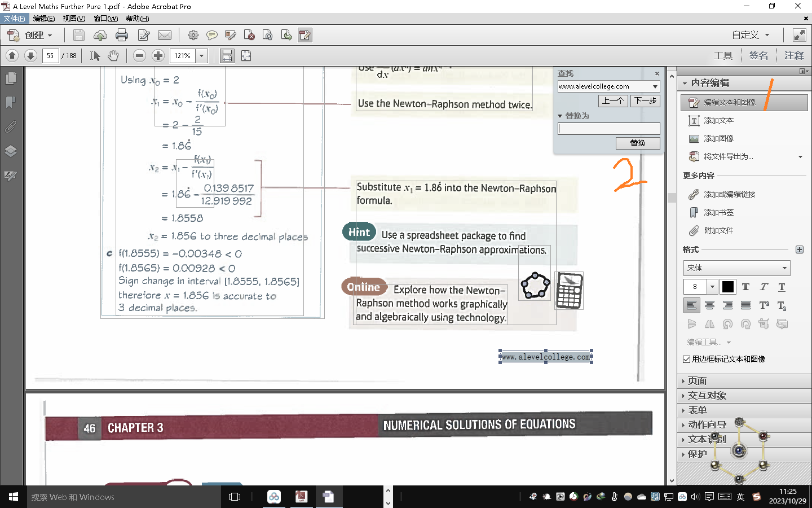
Task: Click the Save file icon
Action: click(x=79, y=35)
